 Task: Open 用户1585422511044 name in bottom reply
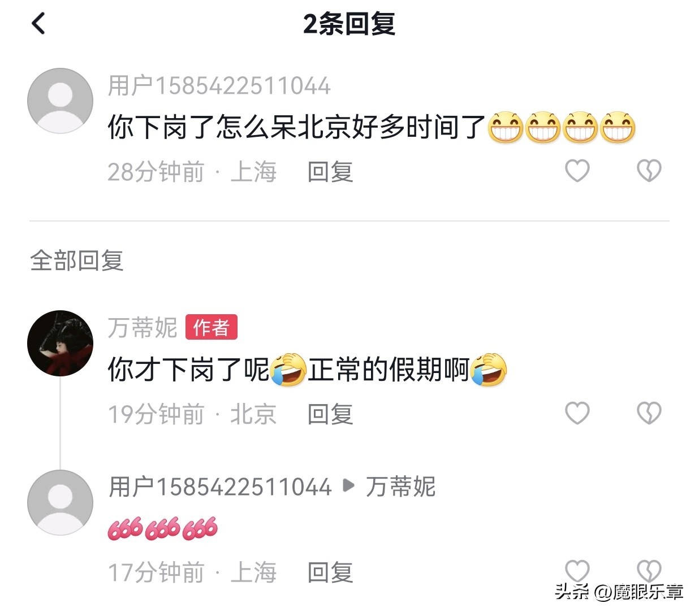point(219,487)
